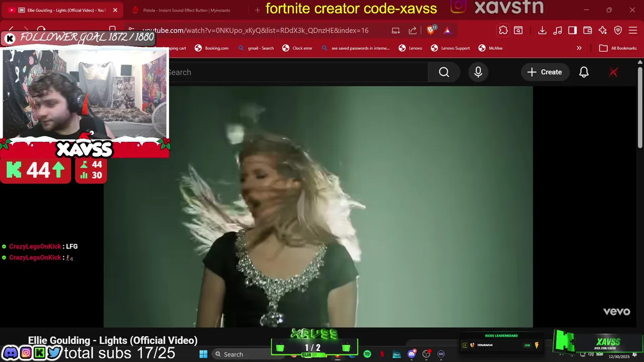Open the Lenovo bookmark
644x362 pixels.
411,48
